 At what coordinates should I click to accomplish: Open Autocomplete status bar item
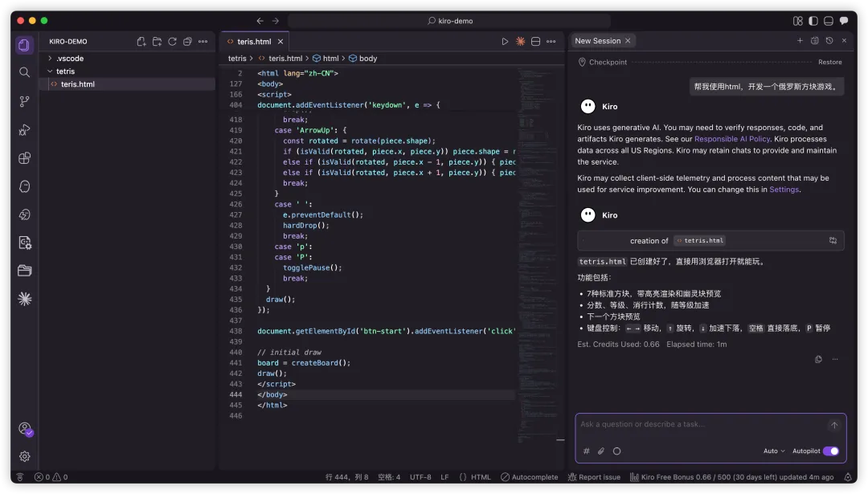[529, 477]
